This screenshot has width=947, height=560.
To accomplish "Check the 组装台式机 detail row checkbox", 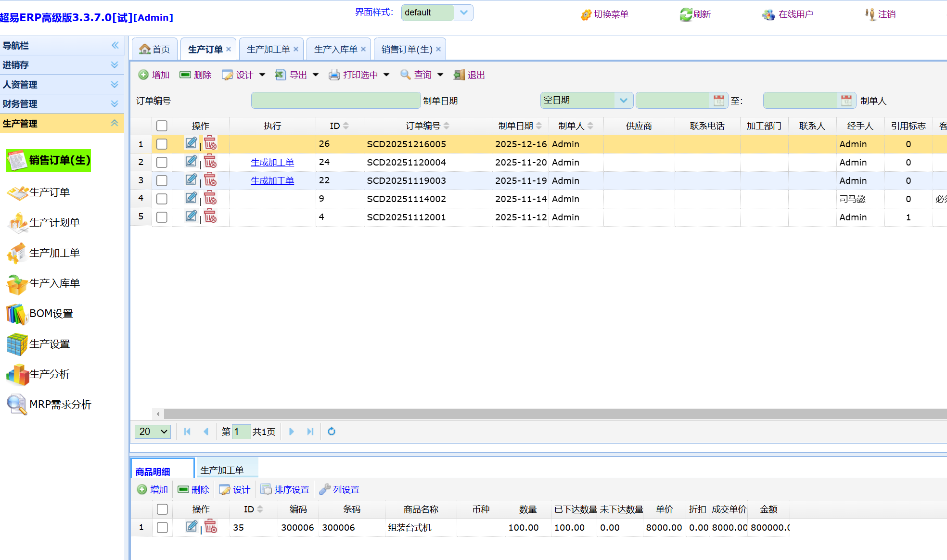I will click(x=162, y=527).
